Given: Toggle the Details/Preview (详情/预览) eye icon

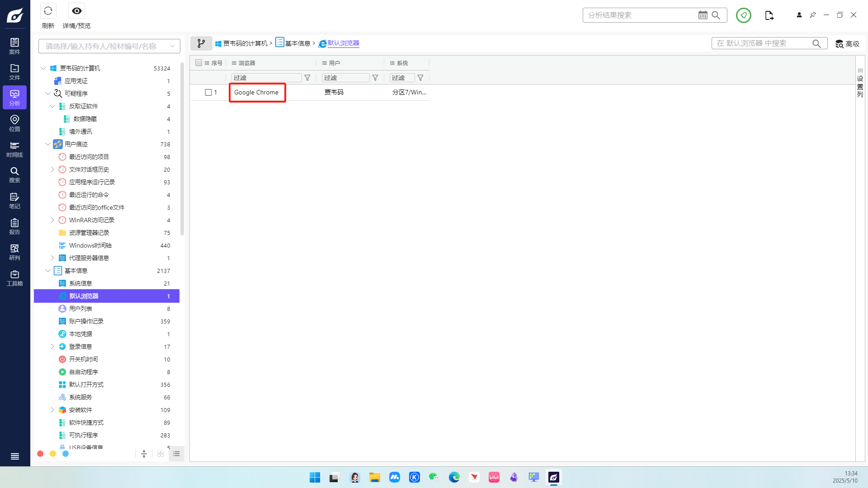Looking at the screenshot, I should coord(76,11).
